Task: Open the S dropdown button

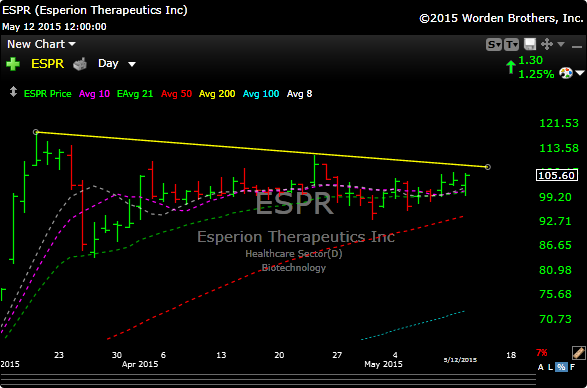Action: tap(493, 45)
